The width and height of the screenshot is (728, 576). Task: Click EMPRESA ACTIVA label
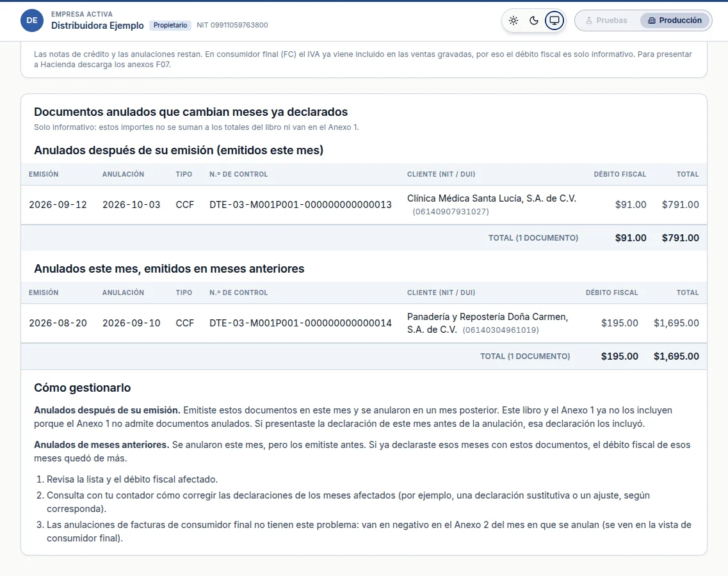click(x=82, y=14)
